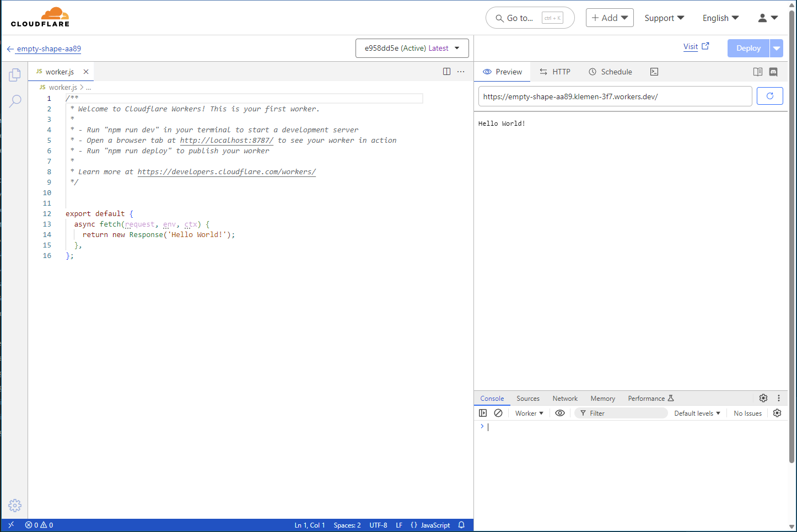
Task: Open devtools Settings gear
Action: (763, 398)
